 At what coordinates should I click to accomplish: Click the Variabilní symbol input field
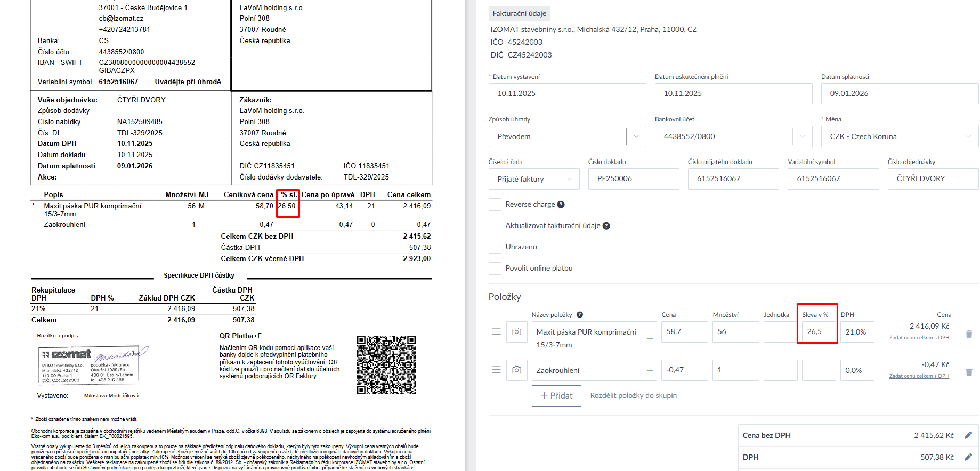pyautogui.click(x=832, y=179)
